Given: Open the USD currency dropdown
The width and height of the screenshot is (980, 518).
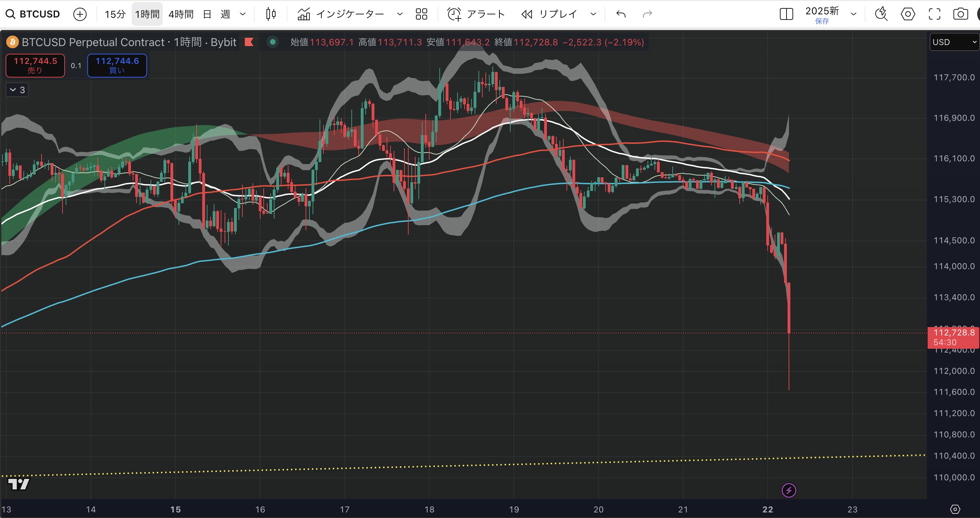Looking at the screenshot, I should pyautogui.click(x=954, y=42).
